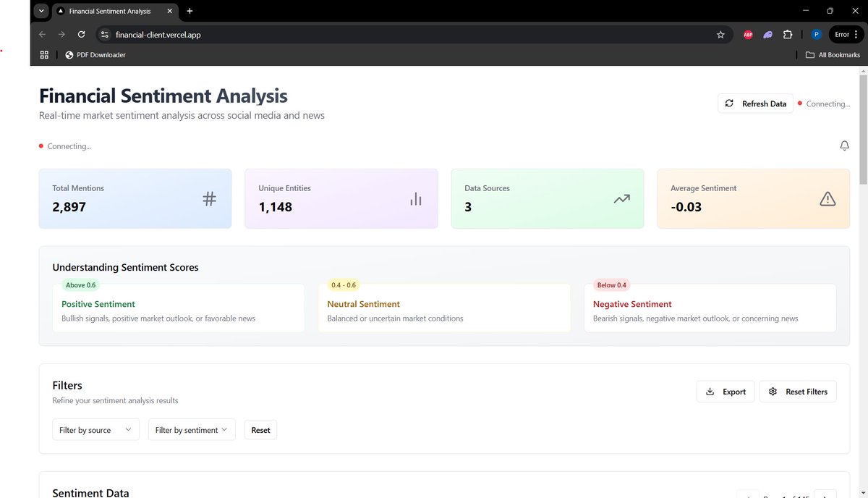Click the Unique Entities value 1,148
Image resolution: width=868 pixels, height=498 pixels.
276,207
